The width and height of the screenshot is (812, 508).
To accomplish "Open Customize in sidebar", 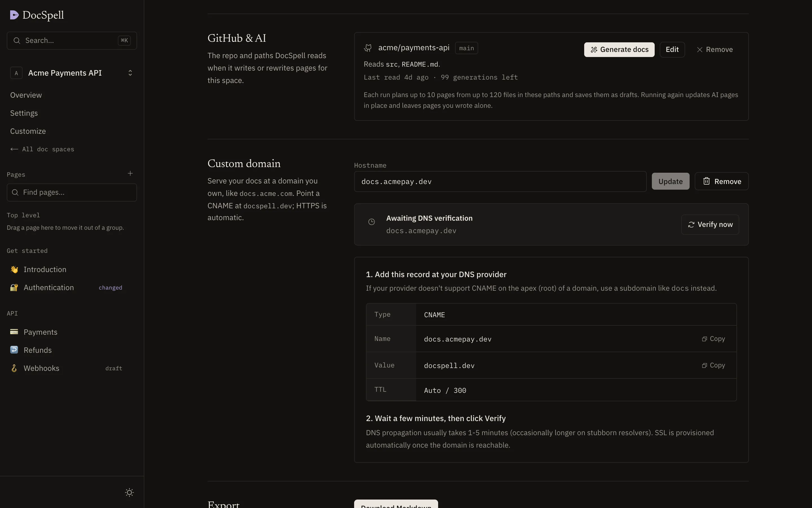I will click(28, 131).
